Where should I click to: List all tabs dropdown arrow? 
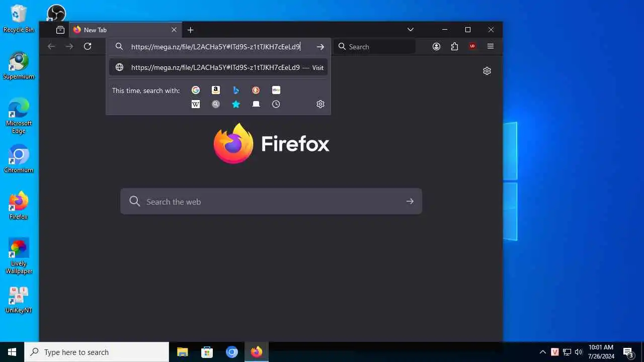pyautogui.click(x=411, y=30)
